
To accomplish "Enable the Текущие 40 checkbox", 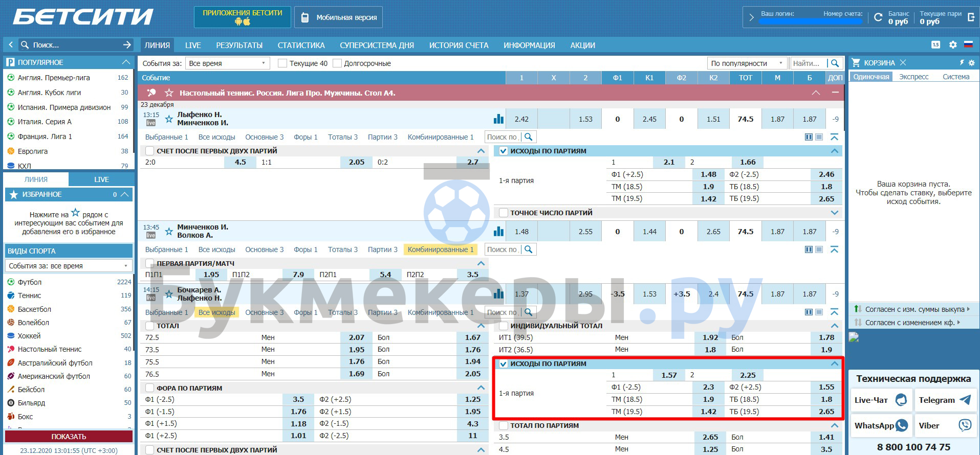I will click(282, 63).
